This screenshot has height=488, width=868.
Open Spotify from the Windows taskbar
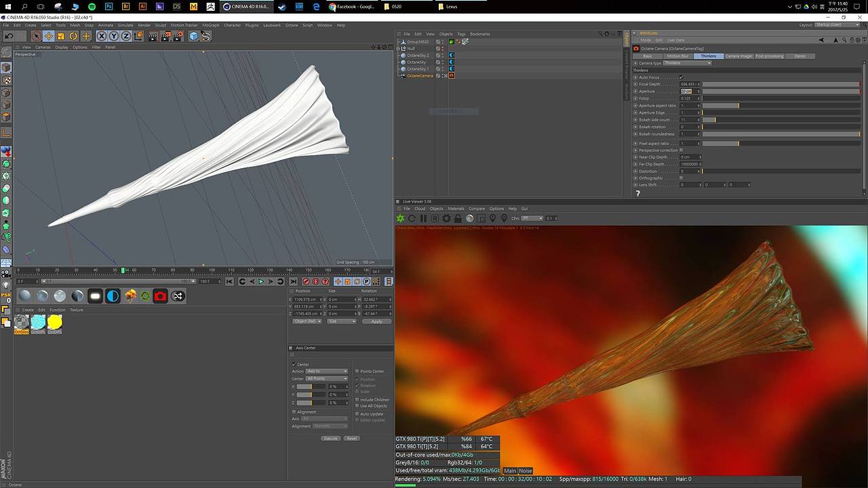(92, 7)
